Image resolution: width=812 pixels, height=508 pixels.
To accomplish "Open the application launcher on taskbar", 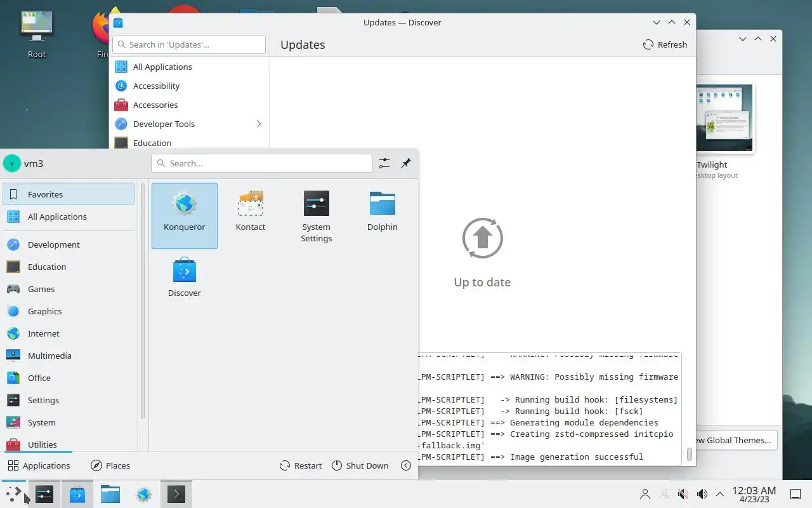I will tap(13, 494).
